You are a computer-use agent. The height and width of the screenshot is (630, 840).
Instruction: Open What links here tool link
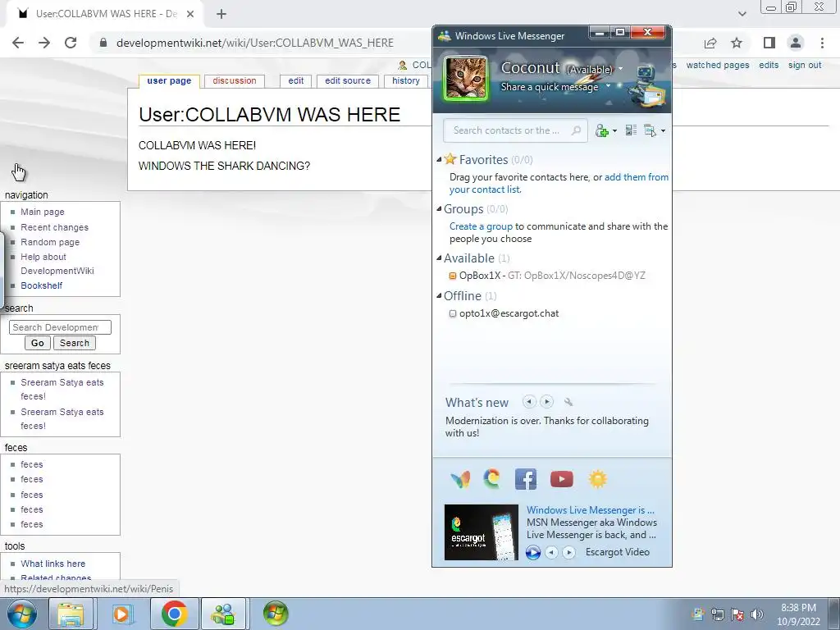pyautogui.click(x=53, y=564)
